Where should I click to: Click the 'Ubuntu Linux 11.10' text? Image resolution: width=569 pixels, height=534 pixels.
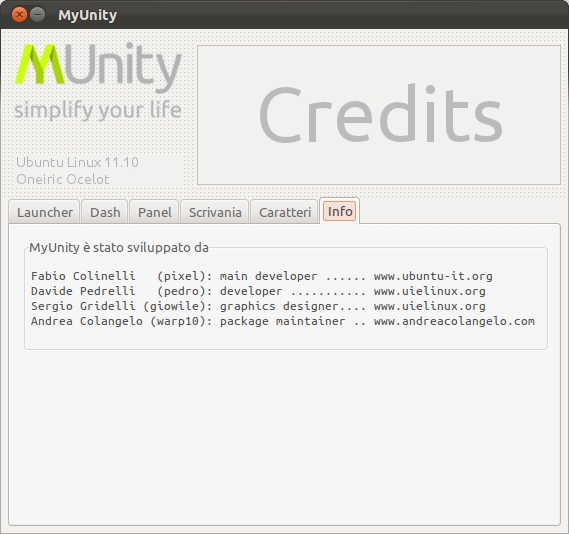(77, 162)
